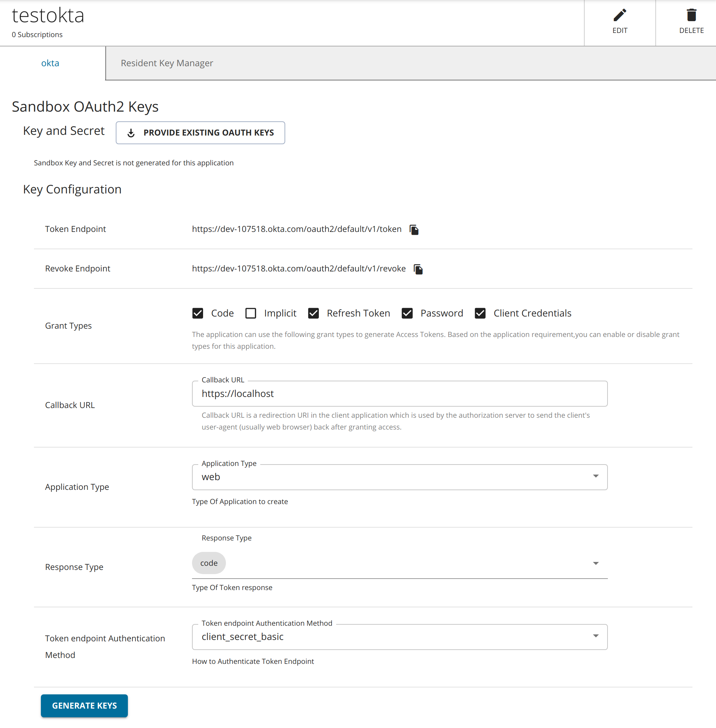Click the Delete trash icon
Viewport: 716px width, 728px height.
point(691,16)
